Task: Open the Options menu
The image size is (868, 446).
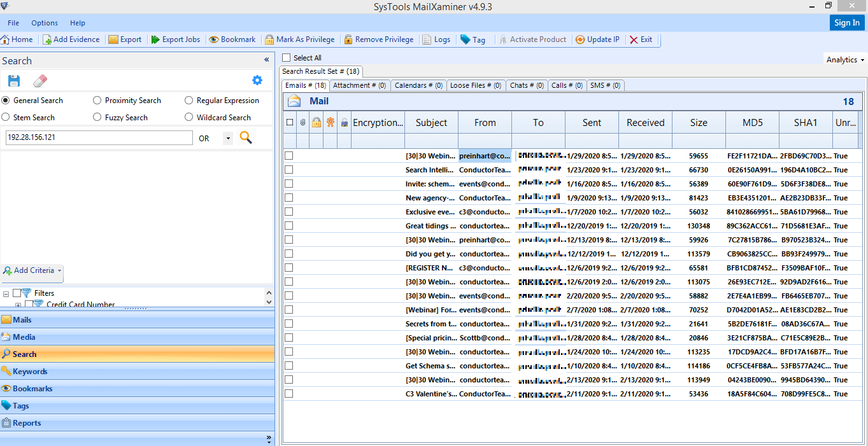Action: [45, 23]
